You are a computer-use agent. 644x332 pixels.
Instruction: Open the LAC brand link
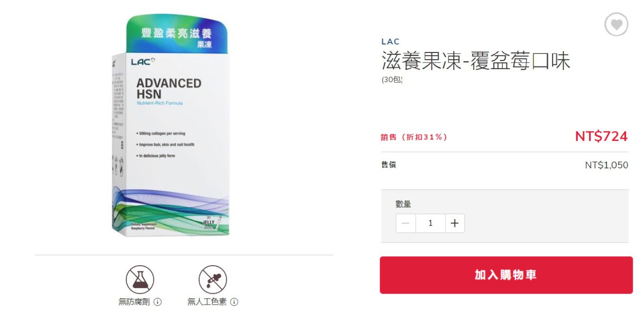click(x=391, y=42)
